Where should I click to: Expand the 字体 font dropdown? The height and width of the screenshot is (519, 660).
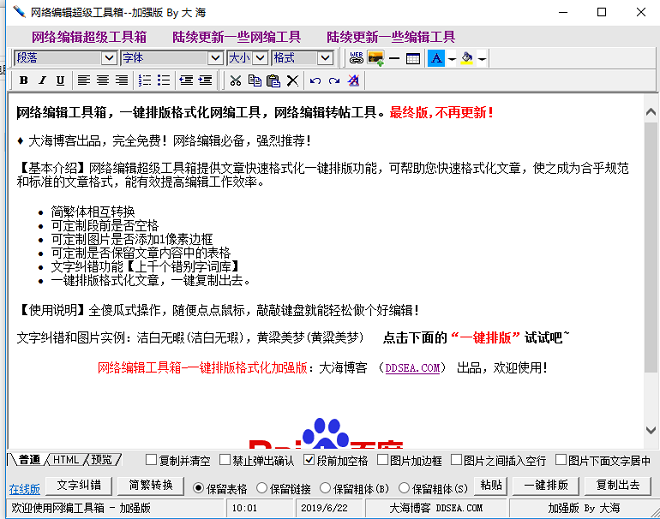216,58
